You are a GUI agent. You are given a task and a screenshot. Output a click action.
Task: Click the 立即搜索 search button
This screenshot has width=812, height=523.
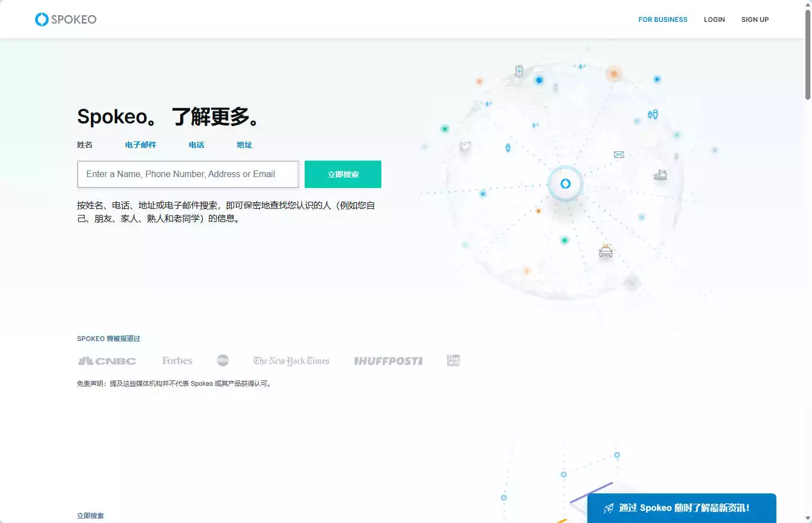343,174
